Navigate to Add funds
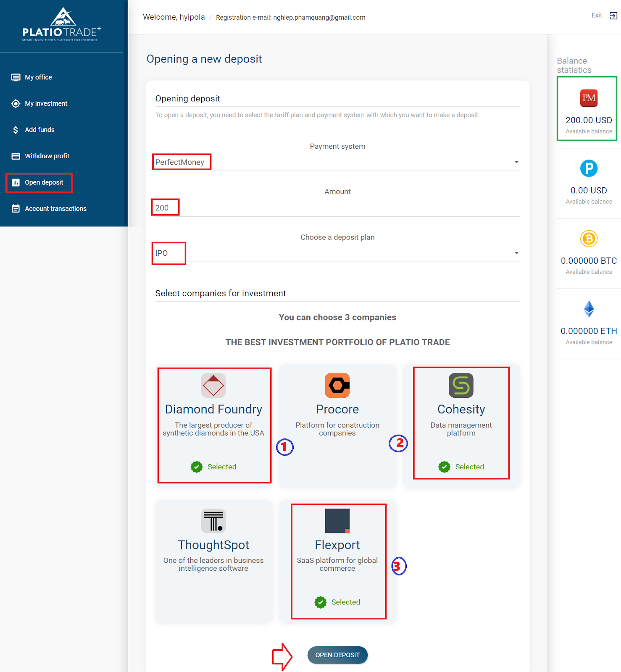Image resolution: width=621 pixels, height=672 pixels. click(39, 130)
